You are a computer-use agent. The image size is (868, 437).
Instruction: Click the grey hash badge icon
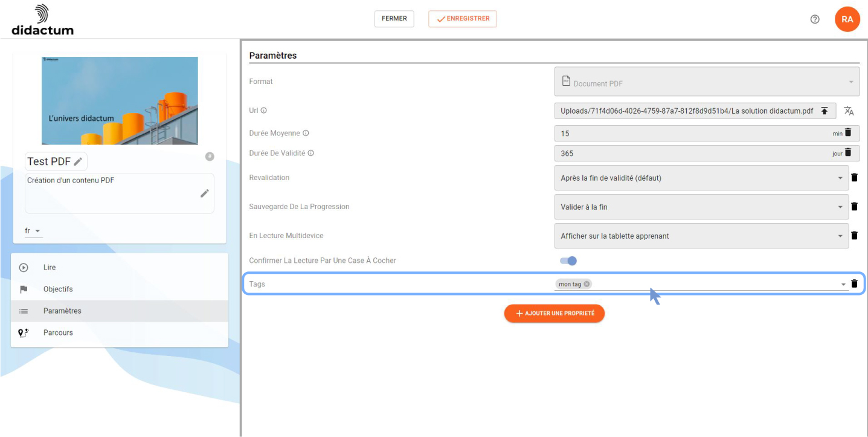pyautogui.click(x=210, y=157)
